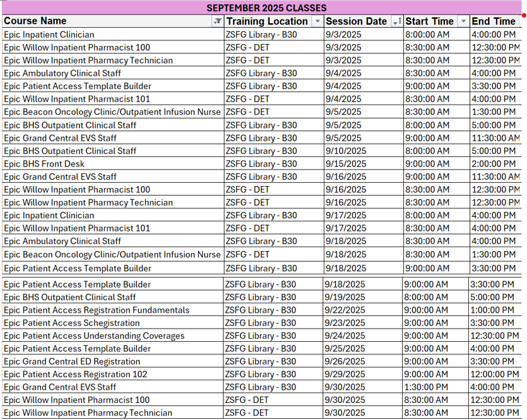Click the 12:00:00 PM end time cell
This screenshot has height=420, width=527.
[495, 375]
